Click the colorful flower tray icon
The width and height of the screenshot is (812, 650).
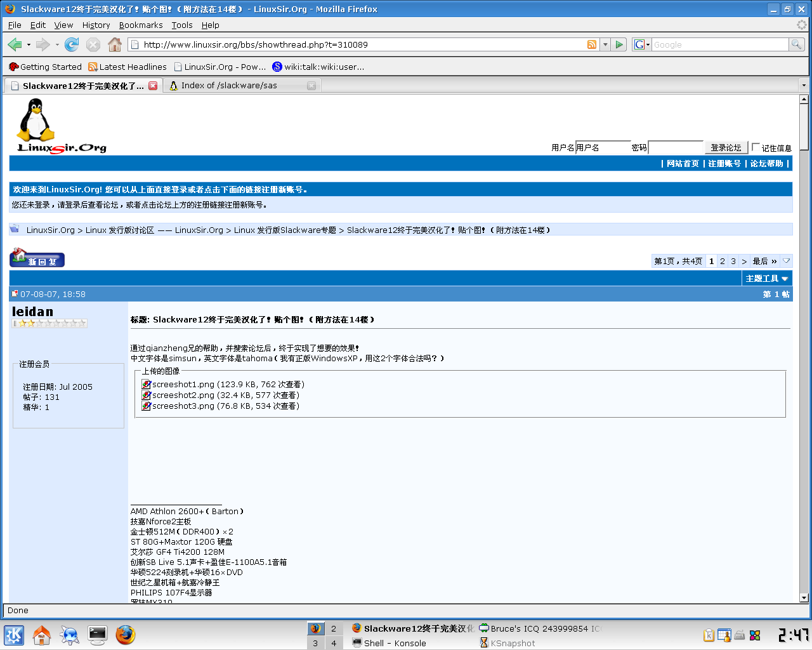point(755,635)
